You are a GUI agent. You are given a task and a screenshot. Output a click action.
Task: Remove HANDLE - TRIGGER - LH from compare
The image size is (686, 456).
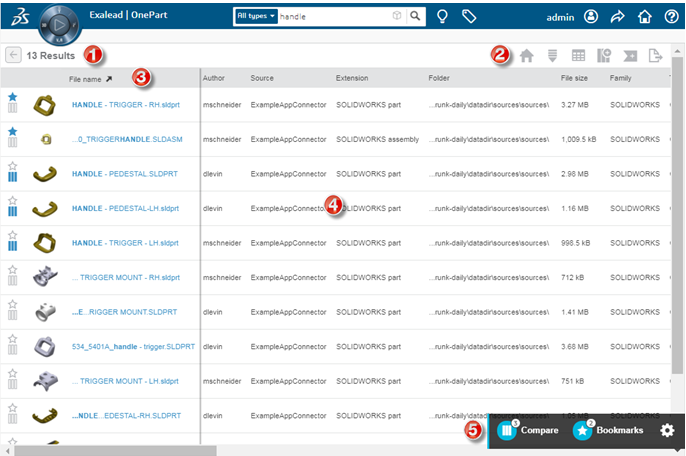pyautogui.click(x=13, y=246)
